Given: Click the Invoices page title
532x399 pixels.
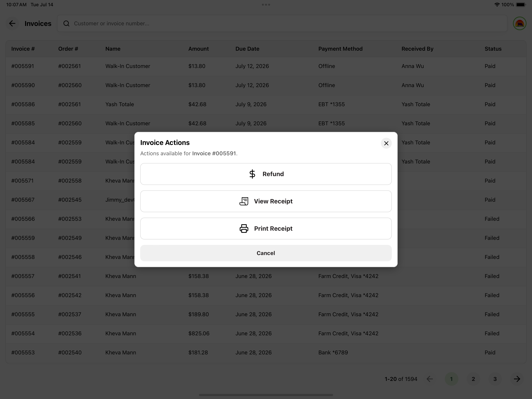Looking at the screenshot, I should coord(38,23).
